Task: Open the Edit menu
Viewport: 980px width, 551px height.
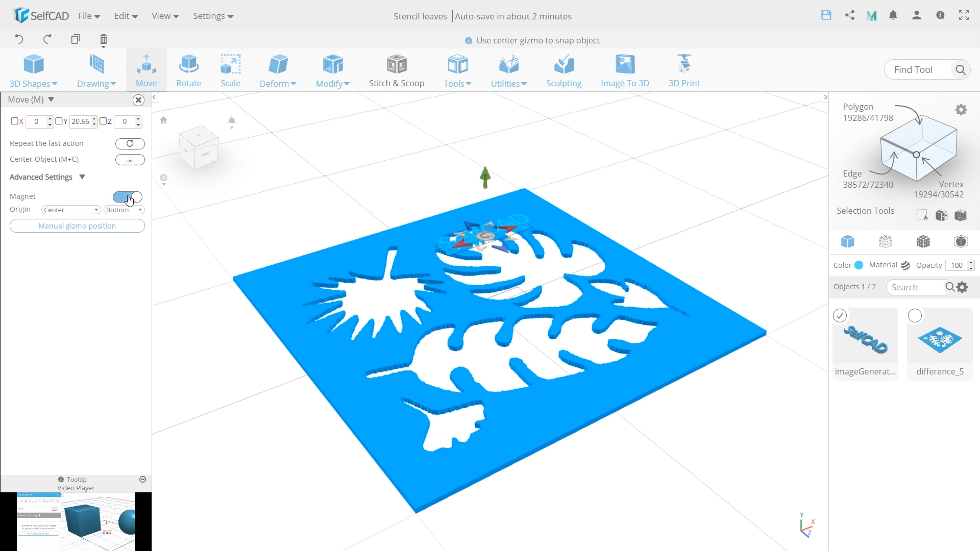Action: coord(126,16)
